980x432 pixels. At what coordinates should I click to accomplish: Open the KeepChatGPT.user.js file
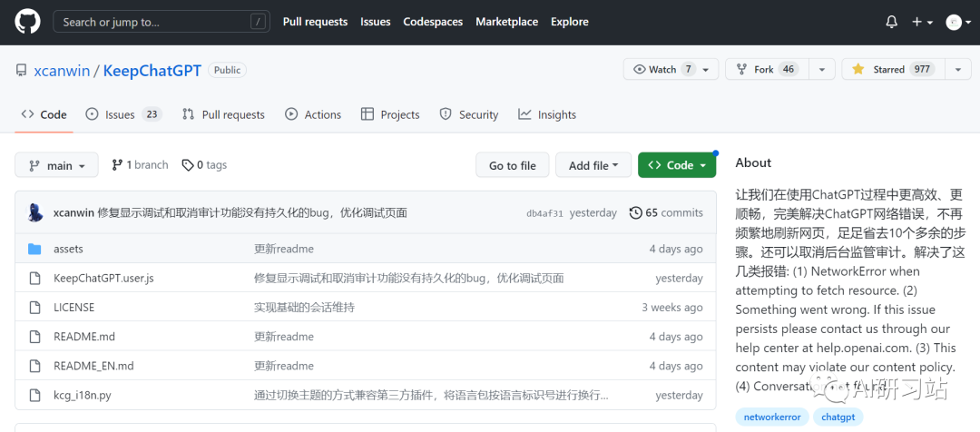coord(103,279)
